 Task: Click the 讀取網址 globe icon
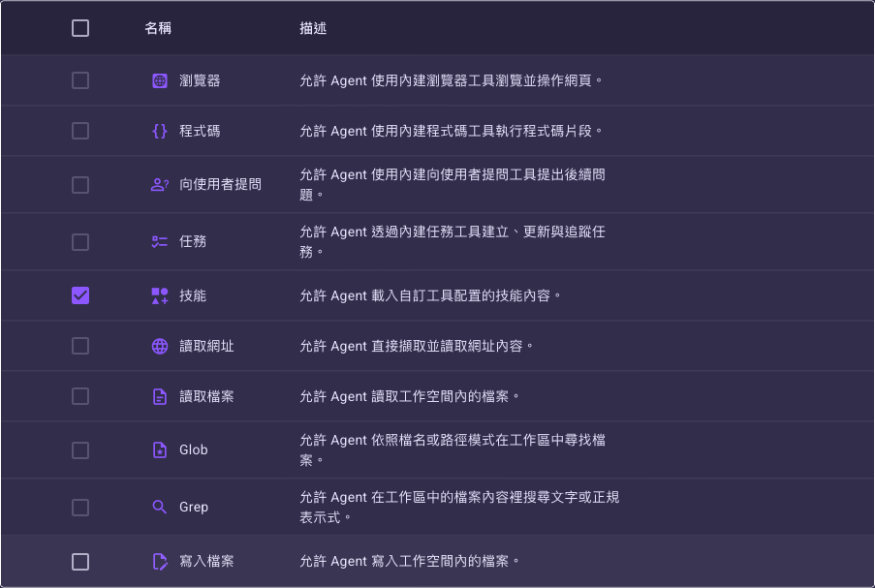tap(160, 346)
